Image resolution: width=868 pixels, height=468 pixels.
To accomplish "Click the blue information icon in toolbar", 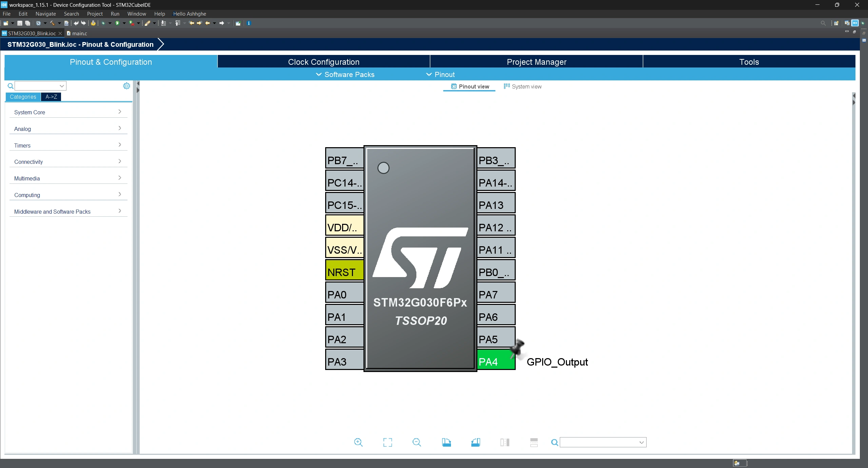I will (x=249, y=23).
